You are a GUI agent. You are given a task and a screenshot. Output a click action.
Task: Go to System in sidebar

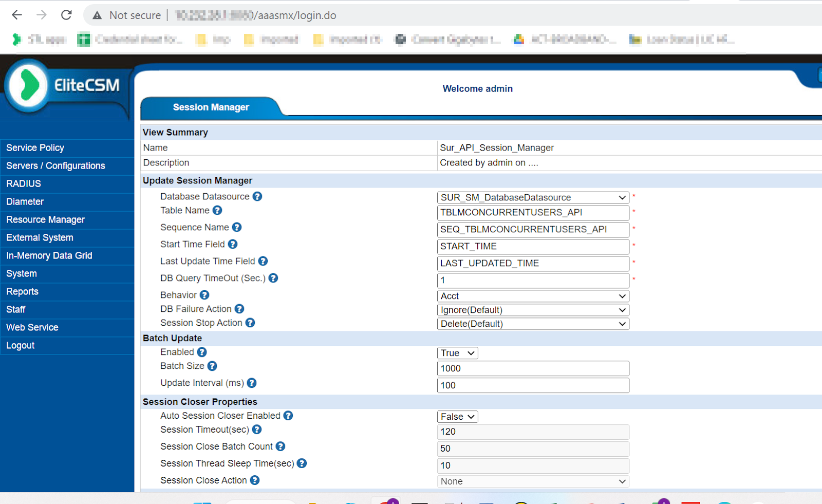(67, 274)
